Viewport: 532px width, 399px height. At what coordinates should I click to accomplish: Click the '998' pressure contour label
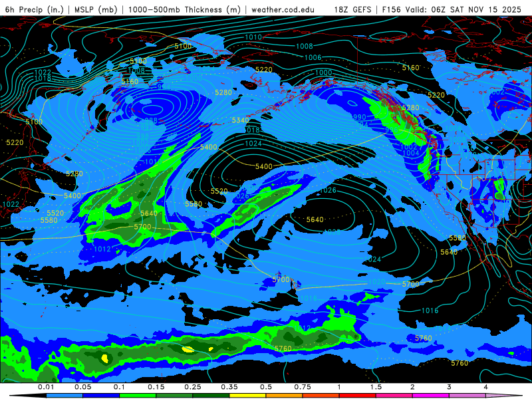(x=142, y=136)
